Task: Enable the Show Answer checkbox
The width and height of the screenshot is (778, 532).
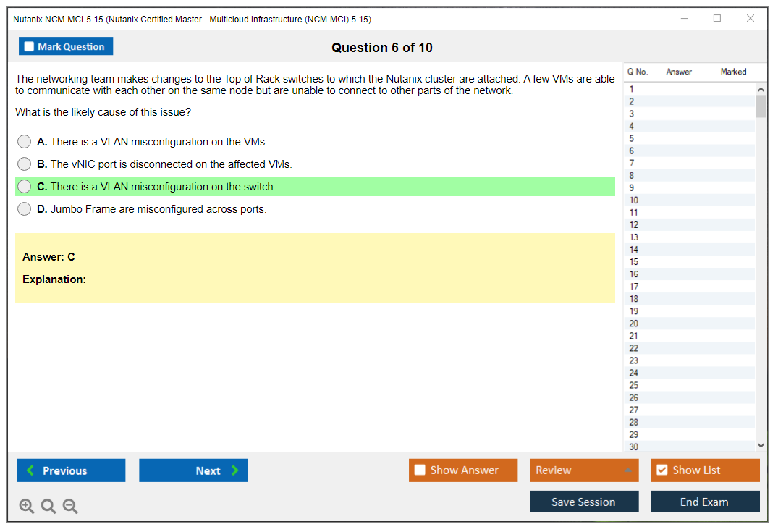Action: pyautogui.click(x=420, y=470)
